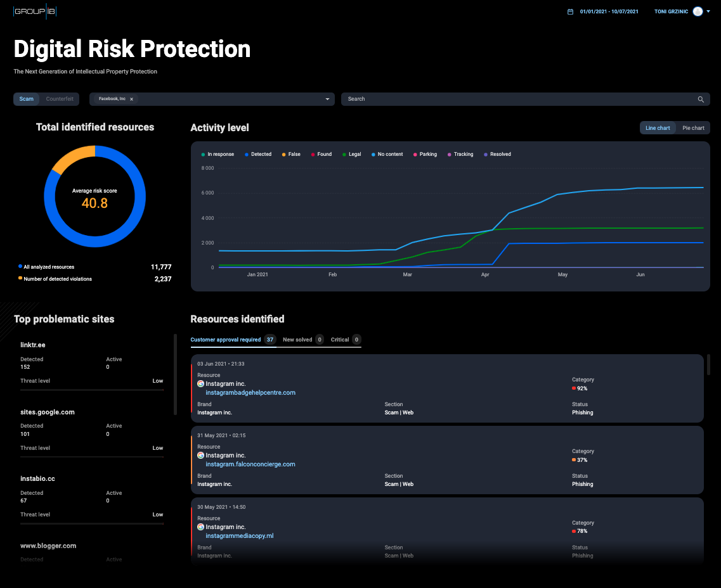The width and height of the screenshot is (721, 588).
Task: Click the user avatar icon
Action: tap(698, 11)
